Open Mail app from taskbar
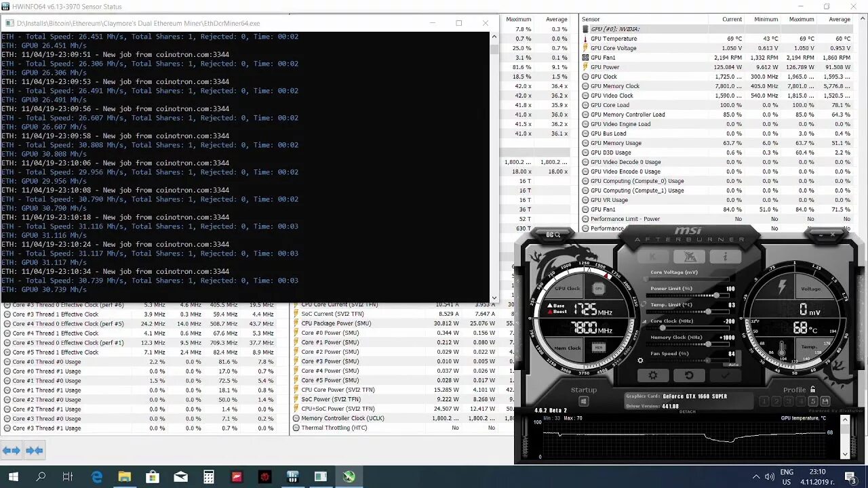This screenshot has height=488, width=868. (x=180, y=476)
